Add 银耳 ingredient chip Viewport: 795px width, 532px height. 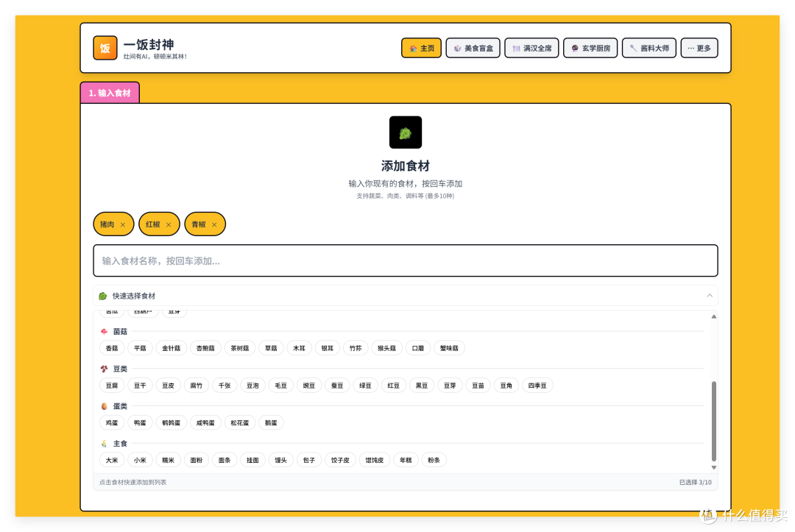328,348
